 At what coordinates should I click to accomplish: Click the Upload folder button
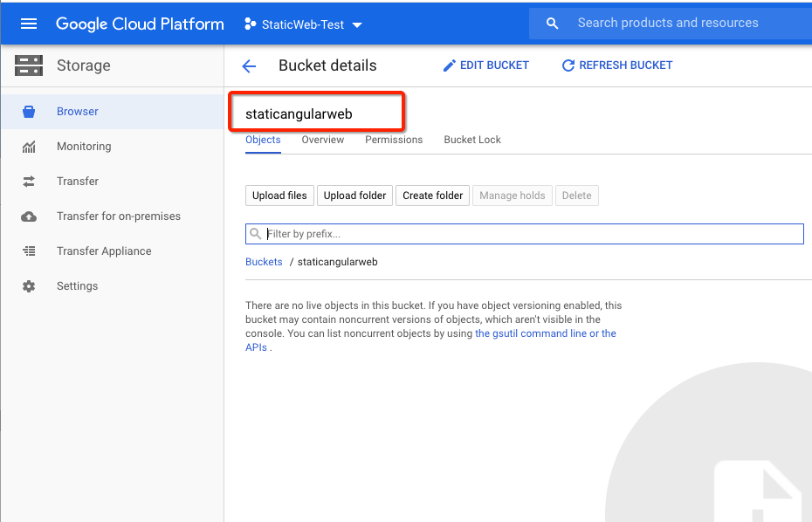354,196
